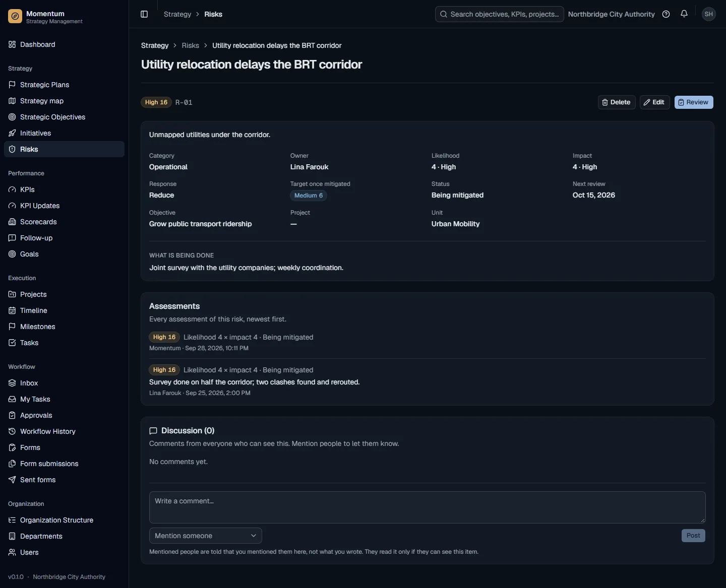Open Form submissions

coord(64,464)
